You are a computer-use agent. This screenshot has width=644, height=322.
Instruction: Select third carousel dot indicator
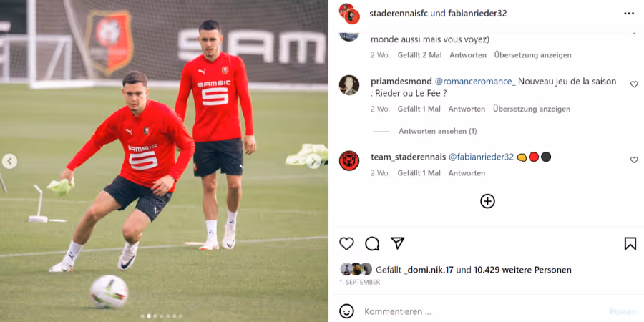coord(155,316)
